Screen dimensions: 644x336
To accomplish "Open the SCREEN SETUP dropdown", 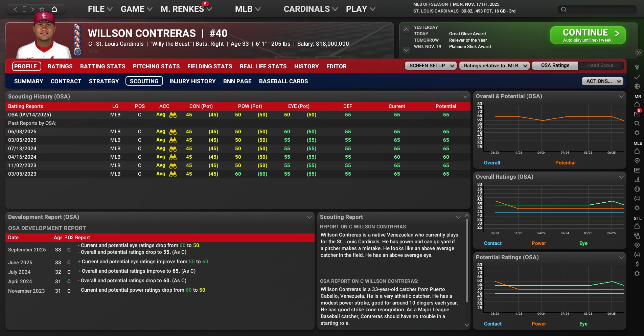I will (430, 66).
